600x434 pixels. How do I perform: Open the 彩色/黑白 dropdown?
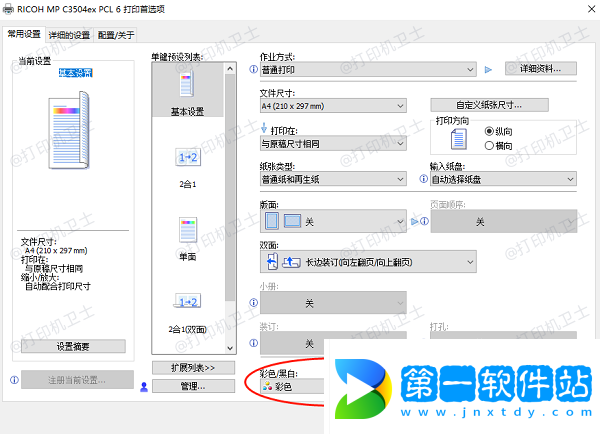pos(292,387)
